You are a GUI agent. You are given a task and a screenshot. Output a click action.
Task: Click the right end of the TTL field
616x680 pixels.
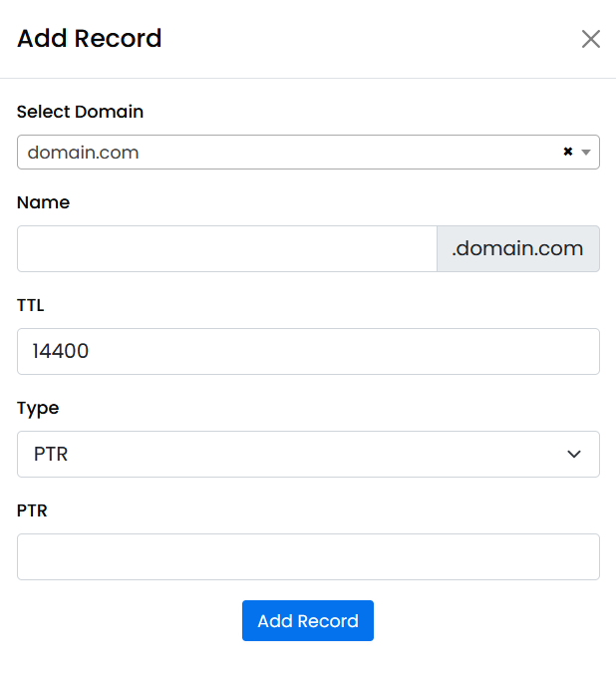(x=583, y=351)
